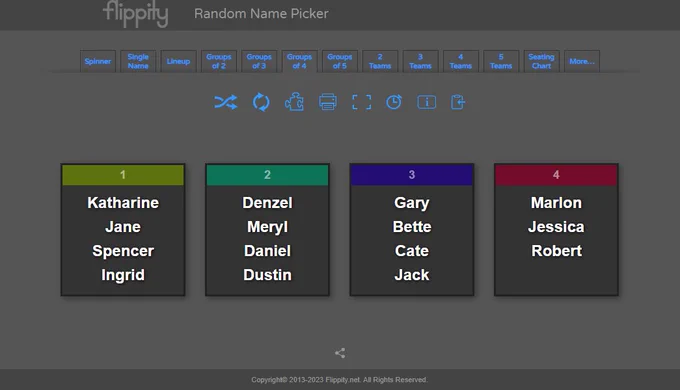This screenshot has height=390, width=680.
Task: Toggle the fullscreen brackets icon
Action: coord(361,102)
